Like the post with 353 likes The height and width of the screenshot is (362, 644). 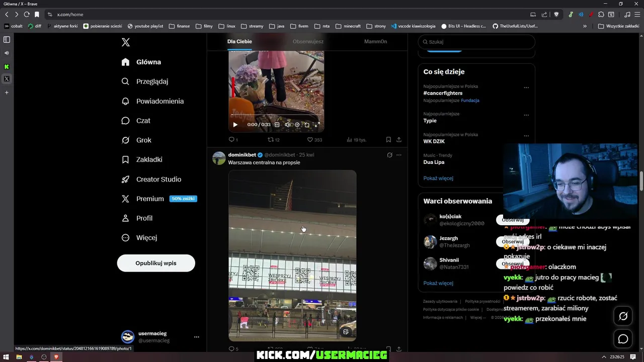point(314,140)
